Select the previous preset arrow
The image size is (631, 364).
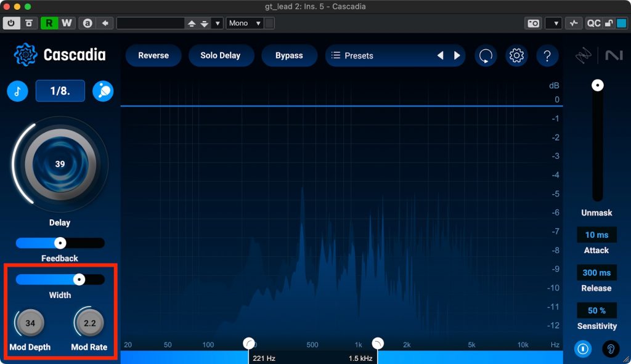tap(440, 55)
